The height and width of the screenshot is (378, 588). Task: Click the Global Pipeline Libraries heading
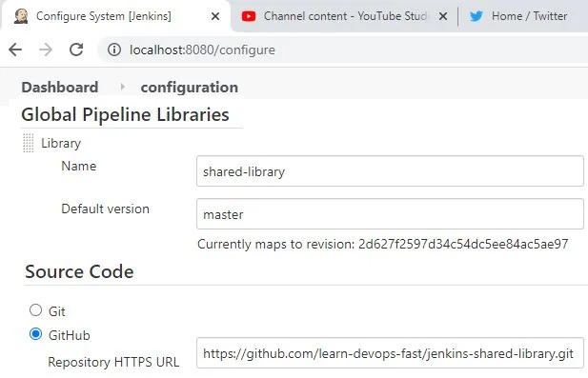click(125, 114)
